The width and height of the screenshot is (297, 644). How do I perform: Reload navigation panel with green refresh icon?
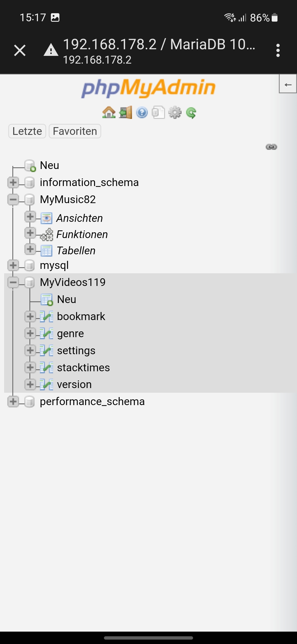click(x=191, y=113)
